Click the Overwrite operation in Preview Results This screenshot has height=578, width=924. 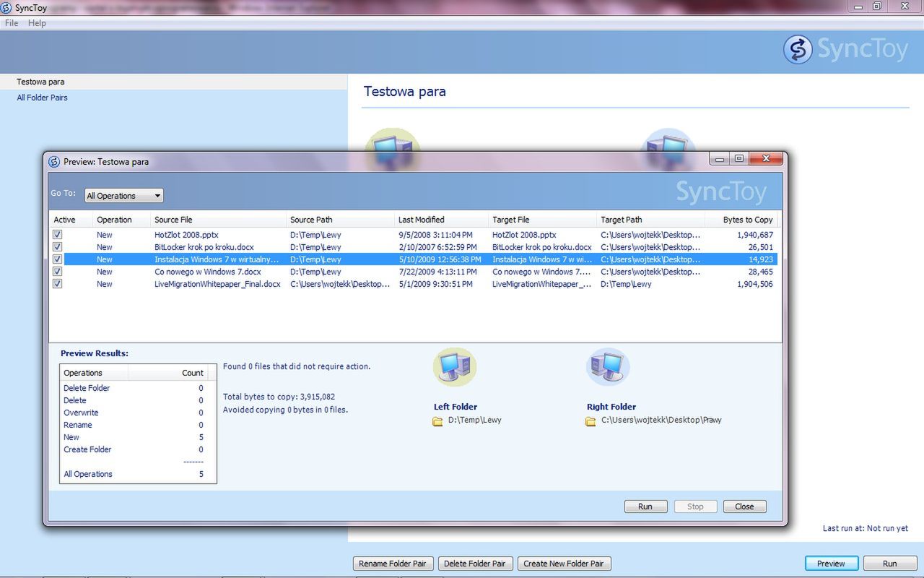81,413
